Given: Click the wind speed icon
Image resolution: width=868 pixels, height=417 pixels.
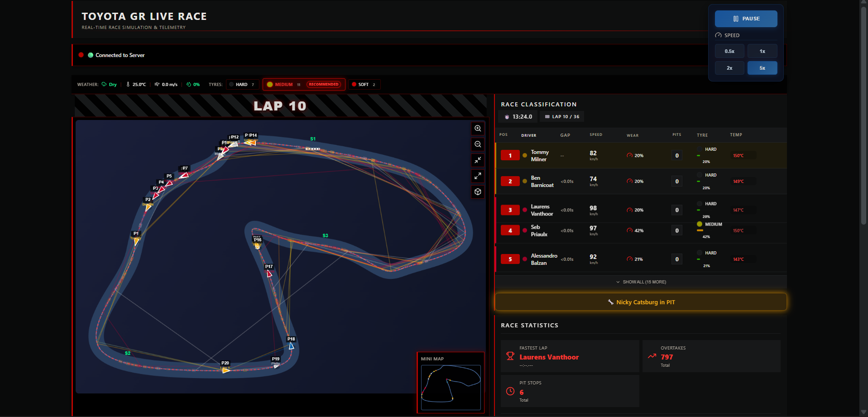Looking at the screenshot, I should [x=157, y=84].
